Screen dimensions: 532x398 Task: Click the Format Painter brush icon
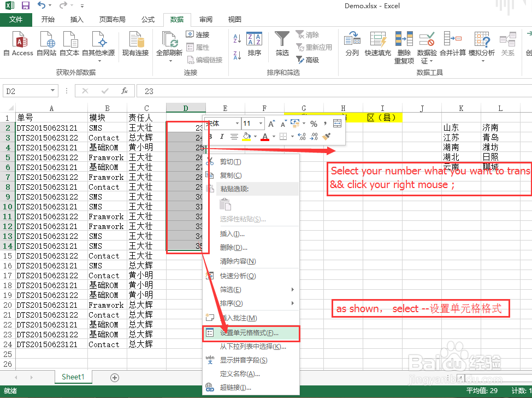327,137
